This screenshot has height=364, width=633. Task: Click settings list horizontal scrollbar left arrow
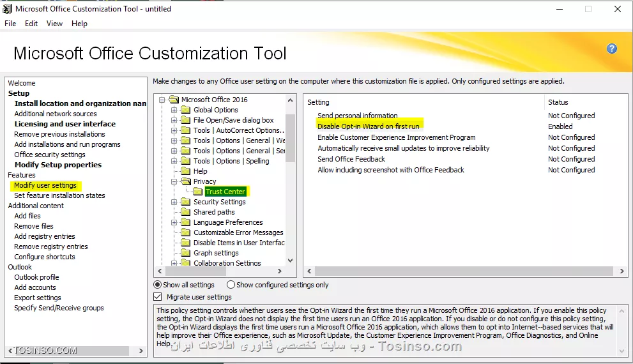[309, 271]
